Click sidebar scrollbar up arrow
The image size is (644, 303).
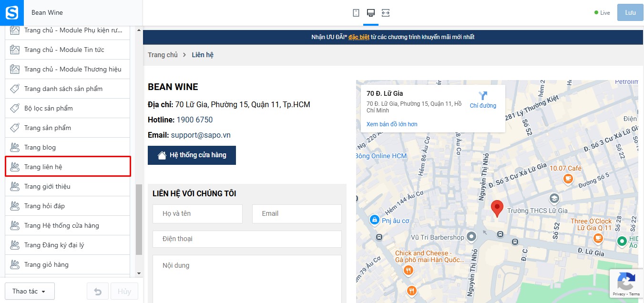[x=139, y=30]
